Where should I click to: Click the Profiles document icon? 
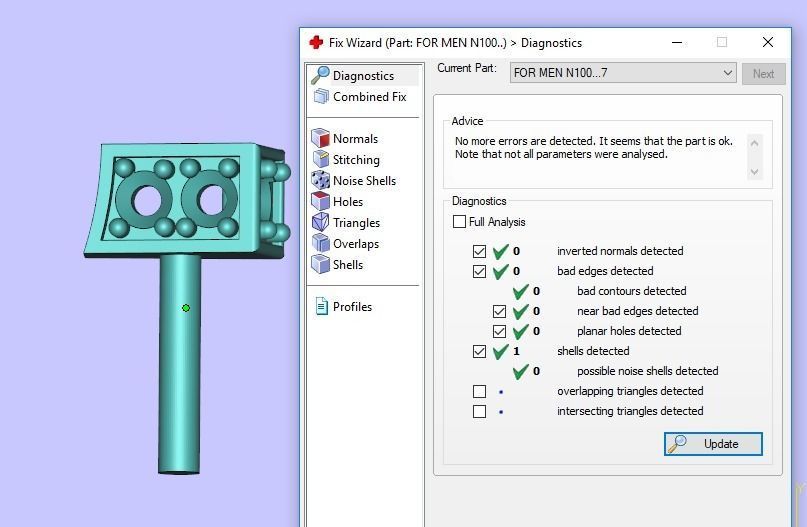pos(322,306)
